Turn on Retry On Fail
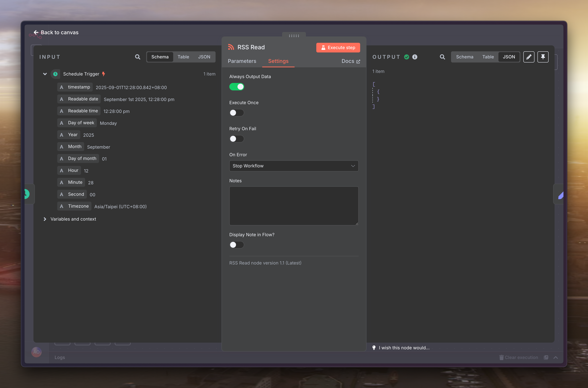The height and width of the screenshot is (388, 588). [237, 139]
